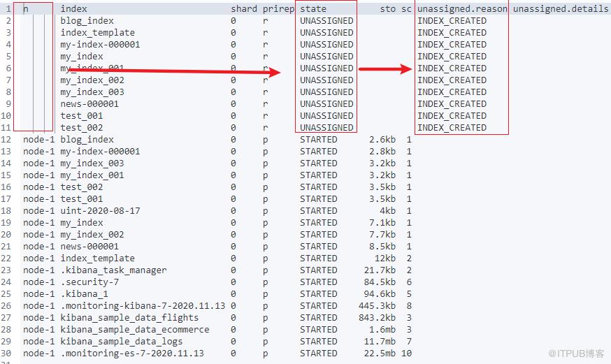Click the 'shard' column header
The height and width of the screenshot is (364, 611).
tap(244, 9)
